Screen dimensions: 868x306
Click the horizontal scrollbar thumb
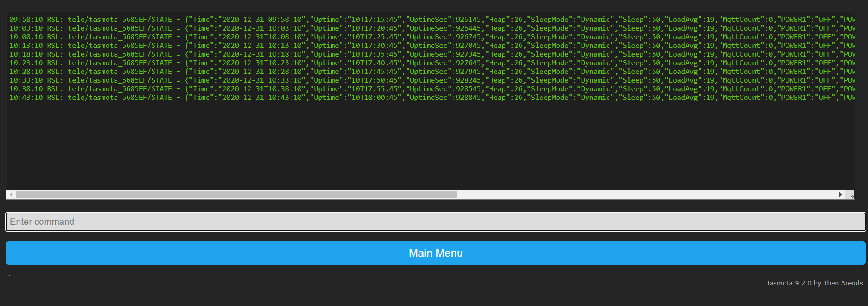(236, 195)
